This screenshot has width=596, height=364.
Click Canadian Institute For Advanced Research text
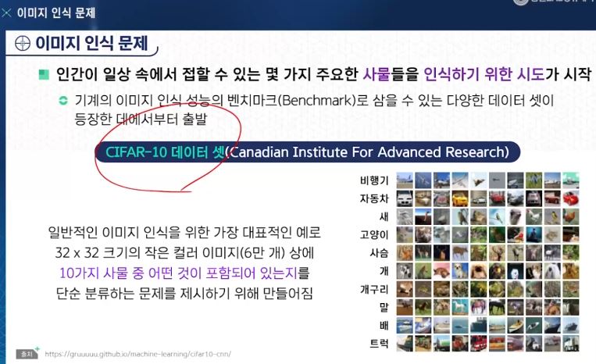(x=368, y=152)
